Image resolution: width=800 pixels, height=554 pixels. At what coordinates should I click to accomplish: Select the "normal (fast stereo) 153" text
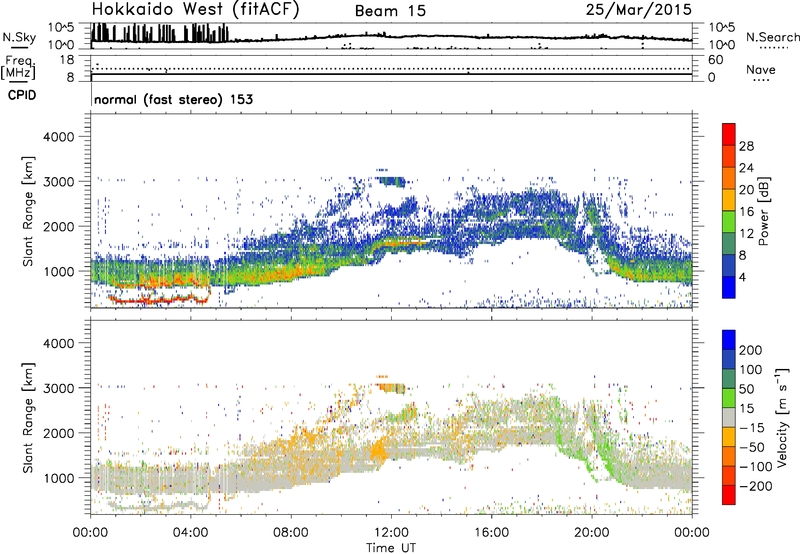pos(173,99)
